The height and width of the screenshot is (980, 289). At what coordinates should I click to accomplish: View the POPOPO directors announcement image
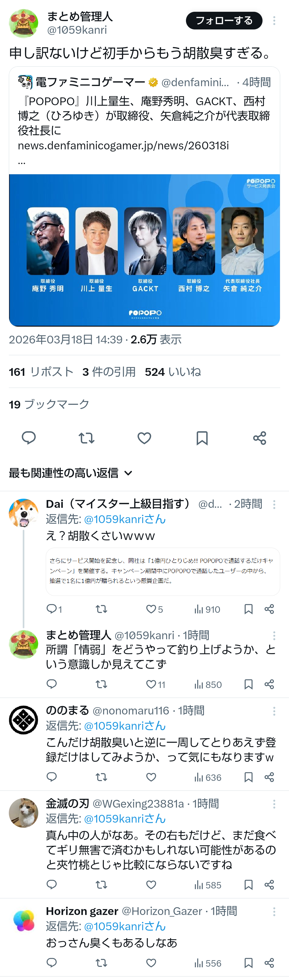[x=144, y=250]
